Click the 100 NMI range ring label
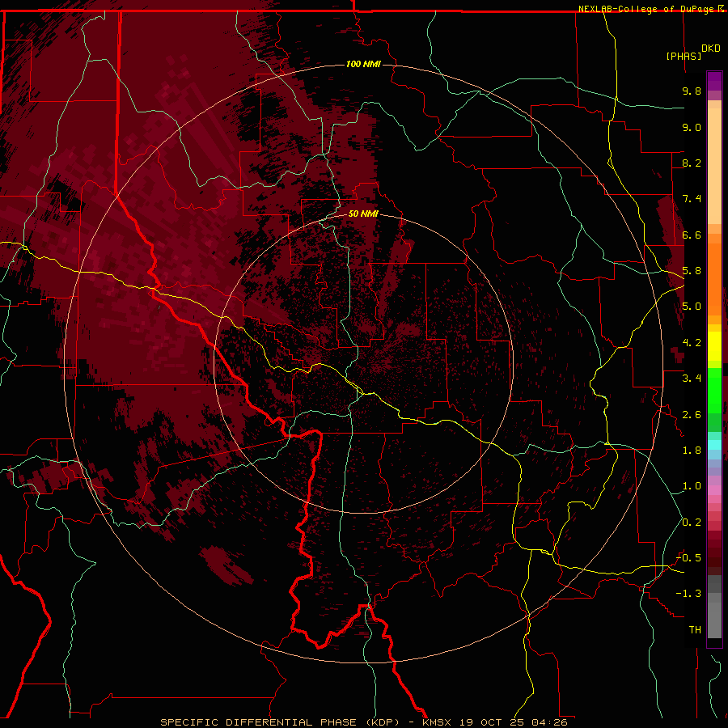Image resolution: width=728 pixels, height=728 pixels. [x=363, y=64]
